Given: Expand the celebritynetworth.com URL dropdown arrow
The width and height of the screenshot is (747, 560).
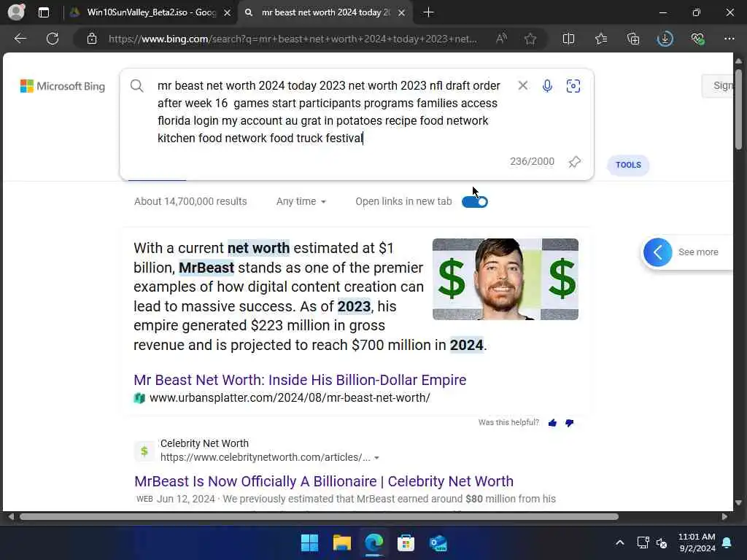Looking at the screenshot, I should point(376,458).
